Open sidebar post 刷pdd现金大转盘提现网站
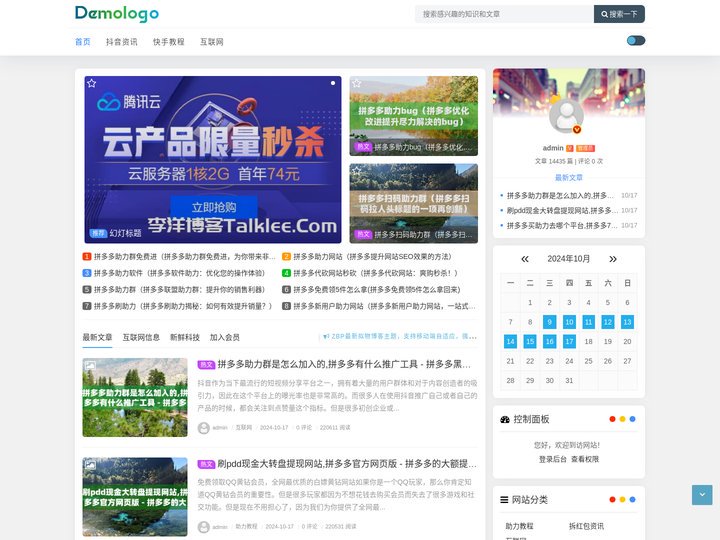 click(x=562, y=211)
